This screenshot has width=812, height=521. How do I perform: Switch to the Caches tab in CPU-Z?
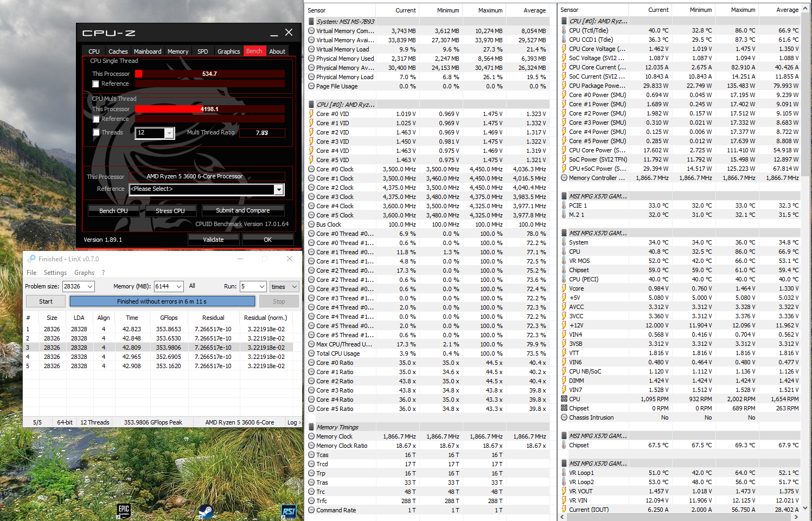[x=118, y=52]
